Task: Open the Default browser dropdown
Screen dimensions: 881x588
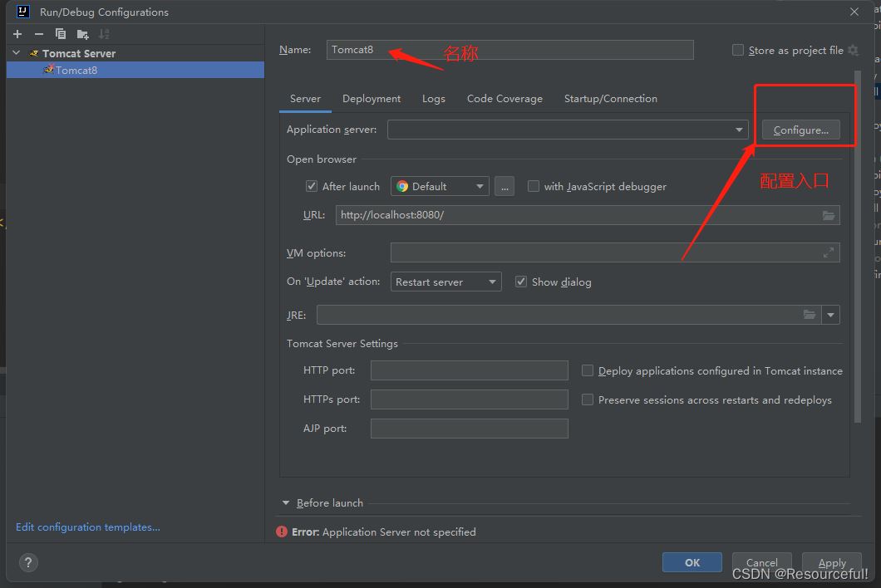Action: click(440, 187)
